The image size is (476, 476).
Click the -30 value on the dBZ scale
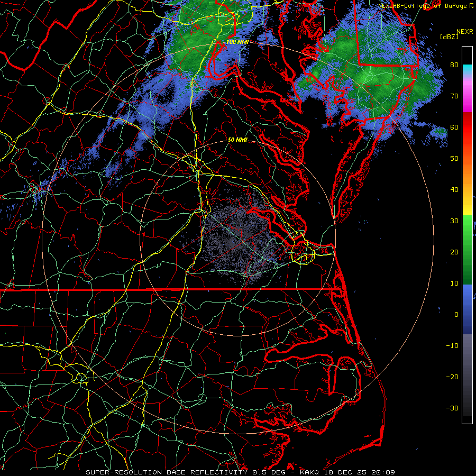point(452,408)
